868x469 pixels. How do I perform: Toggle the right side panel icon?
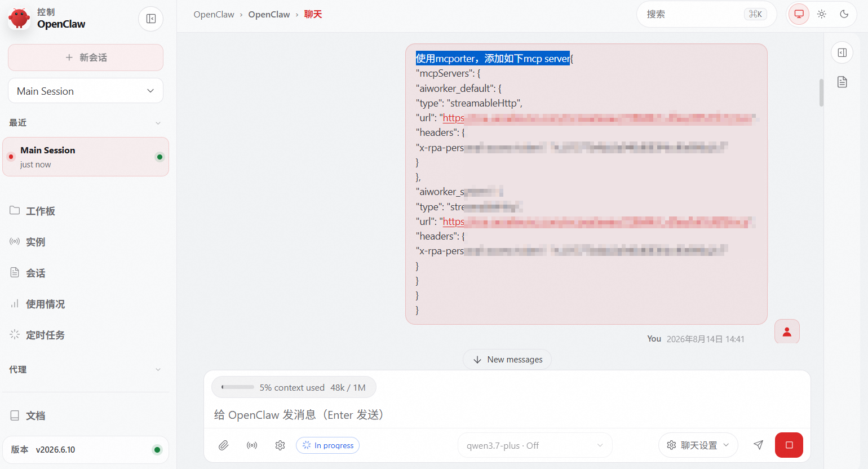tap(842, 52)
